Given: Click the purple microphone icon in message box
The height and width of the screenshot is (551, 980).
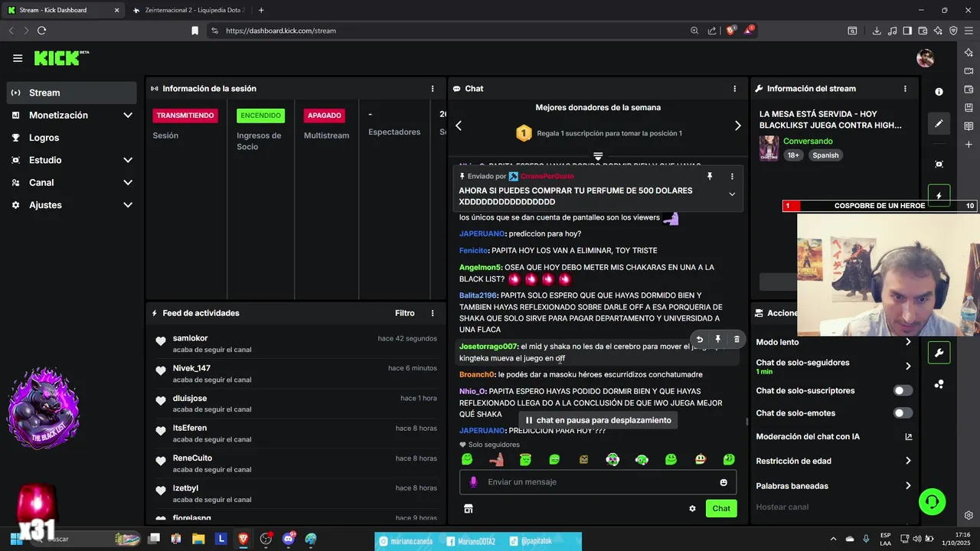Looking at the screenshot, I should point(473,482).
